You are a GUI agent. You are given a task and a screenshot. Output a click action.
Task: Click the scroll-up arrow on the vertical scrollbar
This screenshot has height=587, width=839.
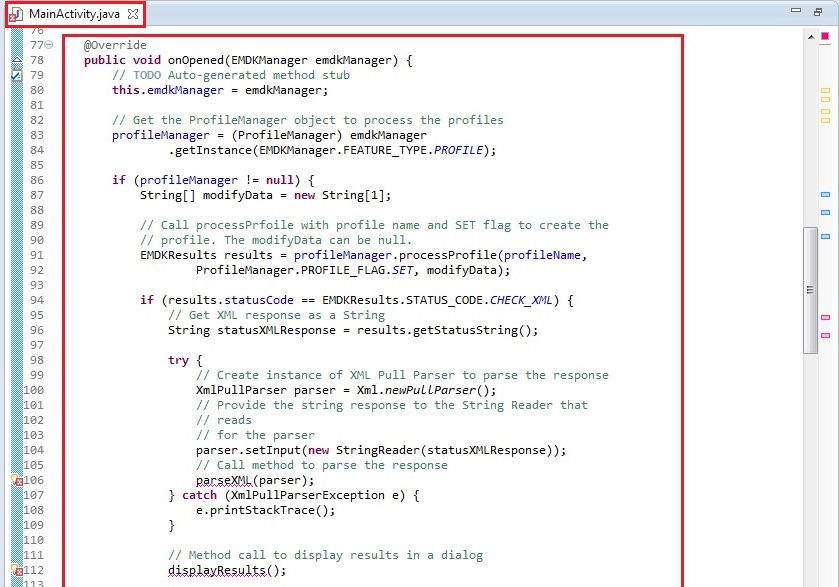(x=810, y=37)
